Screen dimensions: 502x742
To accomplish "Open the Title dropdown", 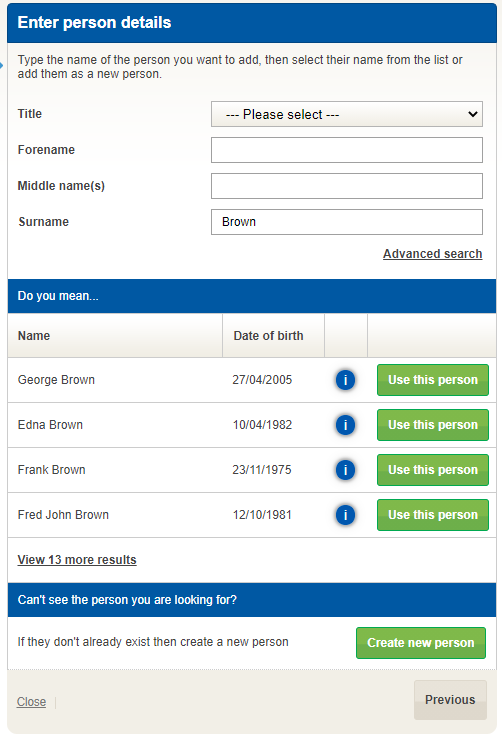I will coord(347,114).
